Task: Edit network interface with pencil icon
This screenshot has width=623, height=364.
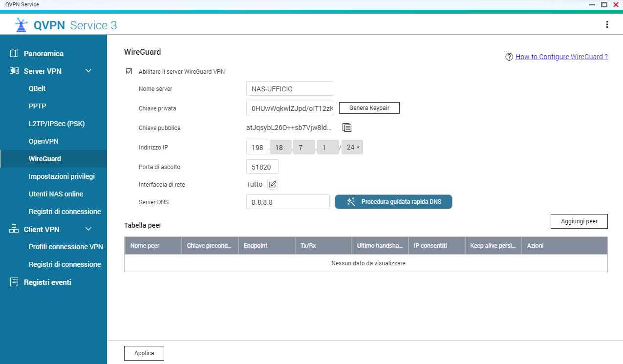Action: click(273, 184)
